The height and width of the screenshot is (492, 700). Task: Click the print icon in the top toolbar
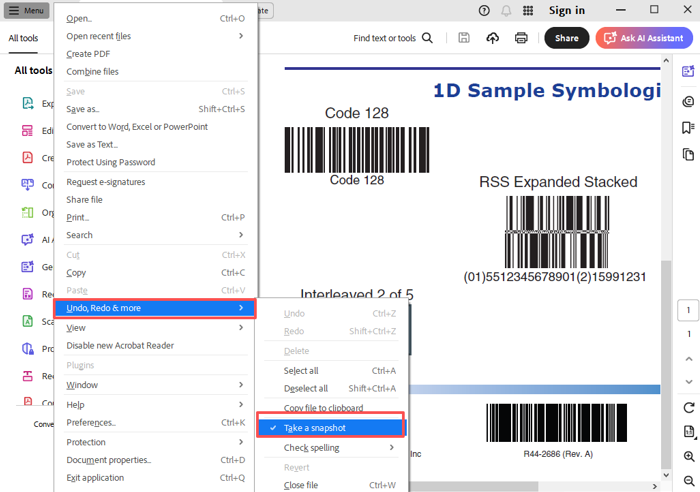coord(521,38)
